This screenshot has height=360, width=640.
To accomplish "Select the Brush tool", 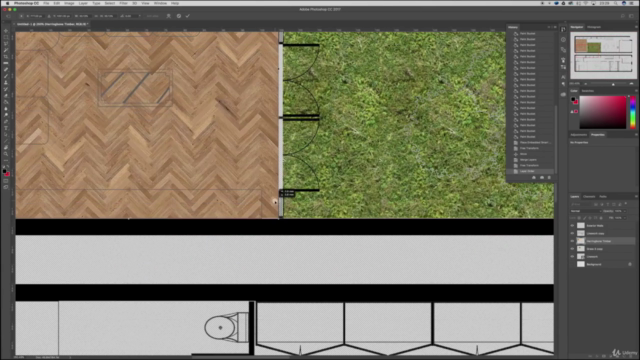I will (x=6, y=76).
